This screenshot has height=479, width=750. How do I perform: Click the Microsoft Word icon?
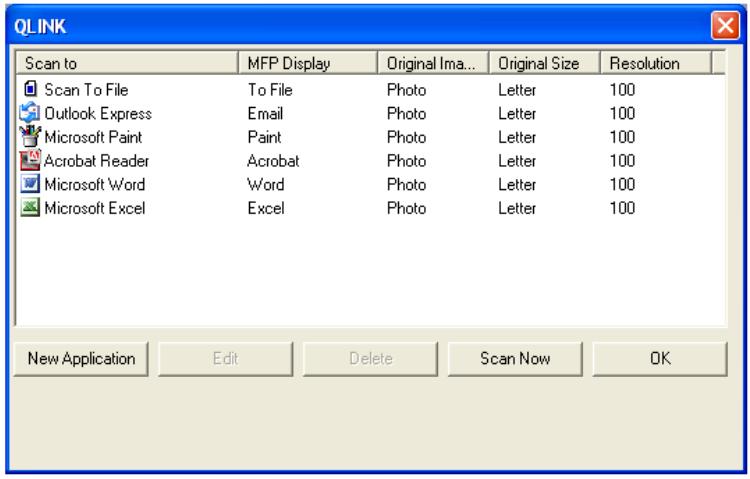tap(30, 184)
